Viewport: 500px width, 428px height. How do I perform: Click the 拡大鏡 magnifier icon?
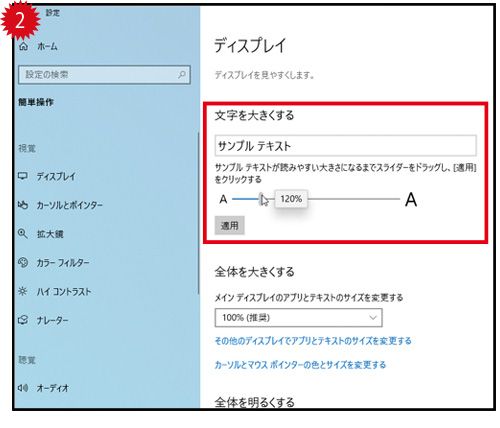click(x=23, y=234)
